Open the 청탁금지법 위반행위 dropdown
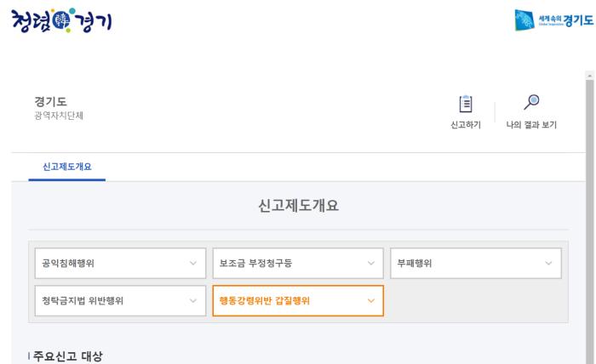The image size is (596, 364). click(120, 300)
